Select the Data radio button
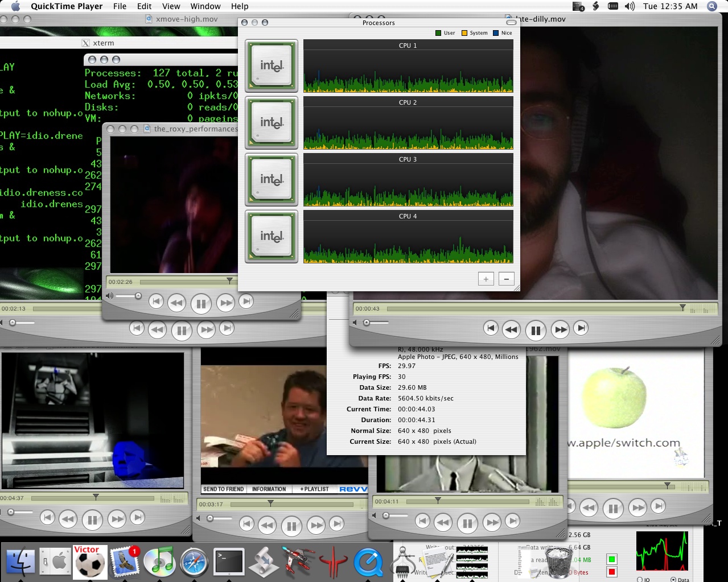The height and width of the screenshot is (582, 728). tap(674, 579)
